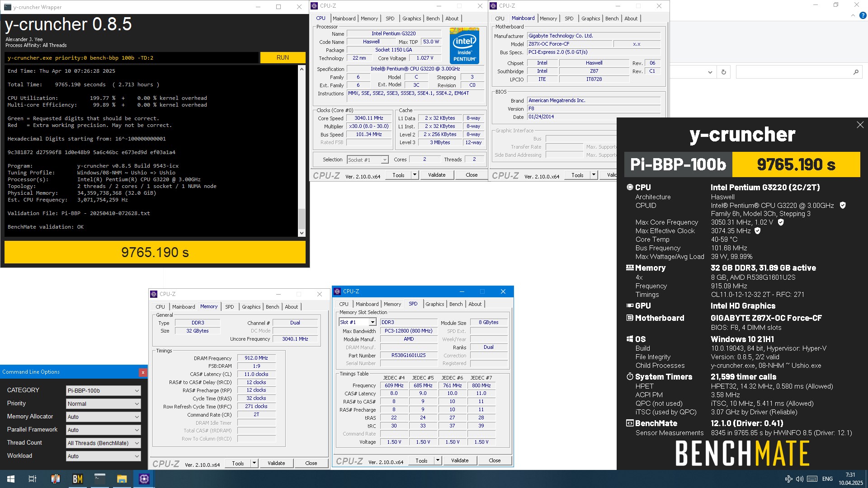Screen dimensions: 868x488
Task: Click the search magnifier icon in background window
Action: pyautogui.click(x=855, y=72)
